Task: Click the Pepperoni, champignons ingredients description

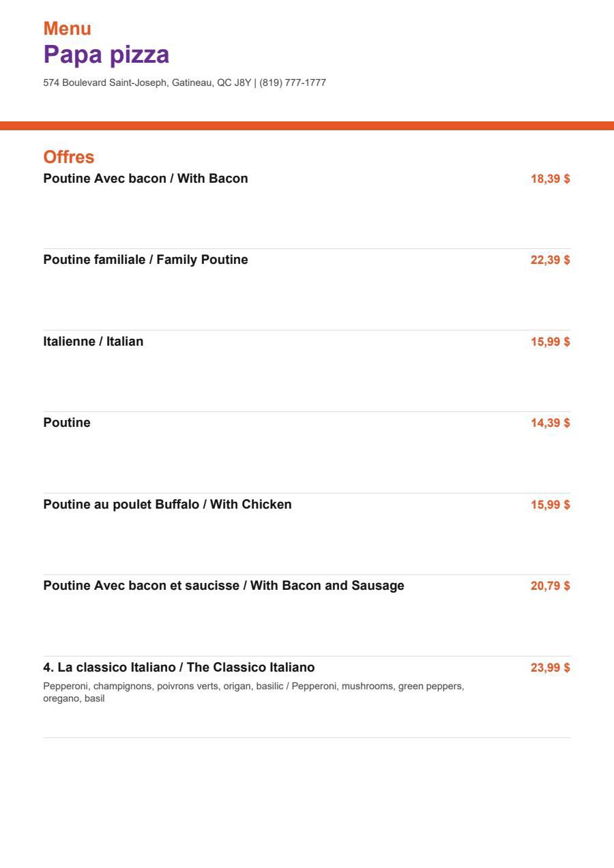Action: click(x=254, y=692)
